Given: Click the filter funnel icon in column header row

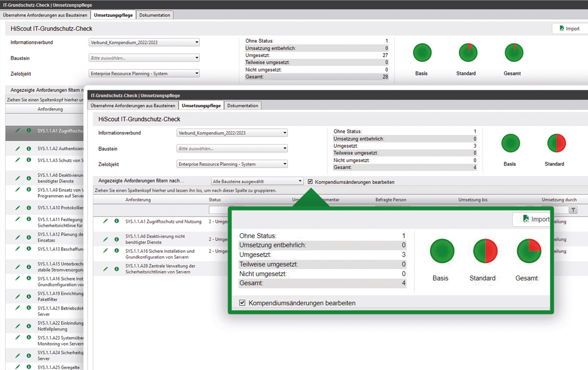Looking at the screenshot, I should click(573, 210).
